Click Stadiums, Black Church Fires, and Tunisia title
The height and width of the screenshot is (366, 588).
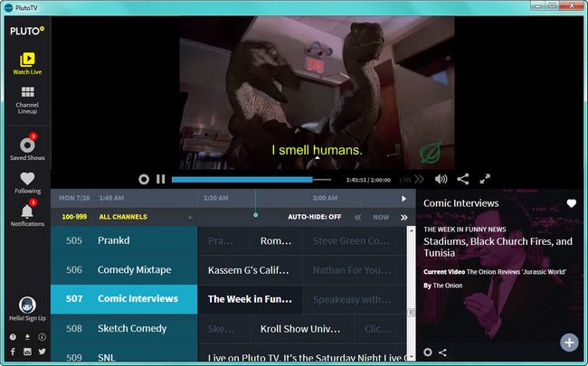coord(498,247)
